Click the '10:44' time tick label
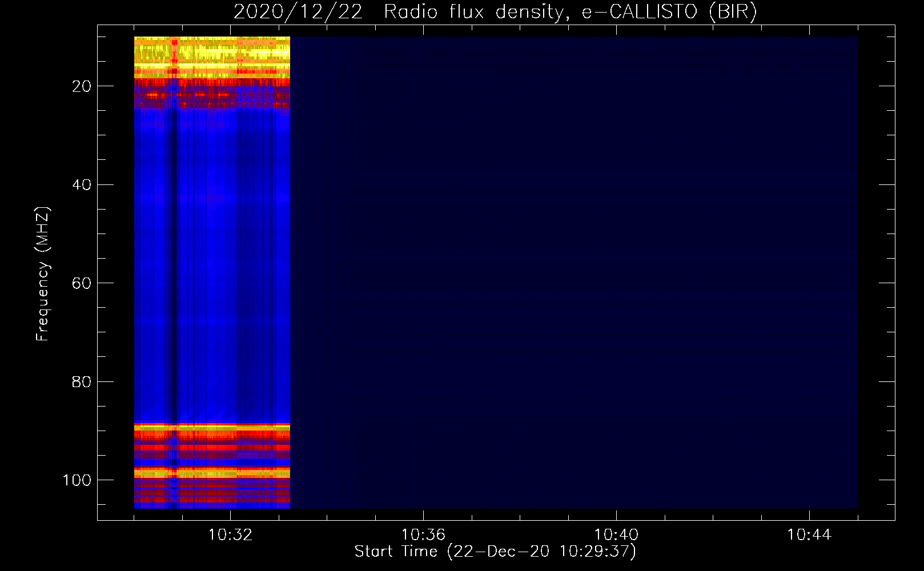 (x=809, y=534)
